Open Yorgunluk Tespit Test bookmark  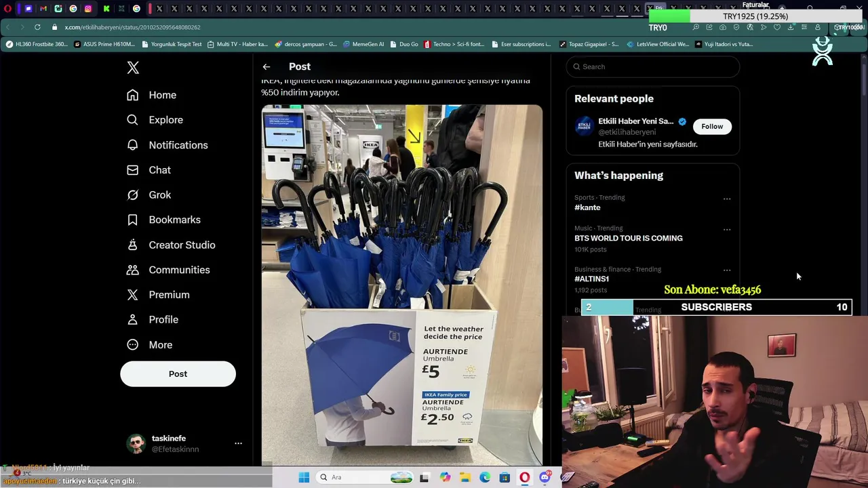point(172,44)
